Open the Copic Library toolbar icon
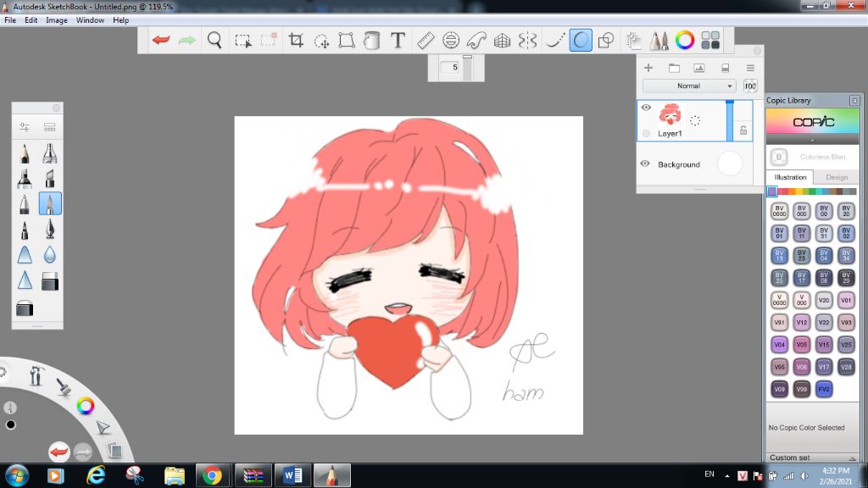This screenshot has height=488, width=868. (x=710, y=40)
